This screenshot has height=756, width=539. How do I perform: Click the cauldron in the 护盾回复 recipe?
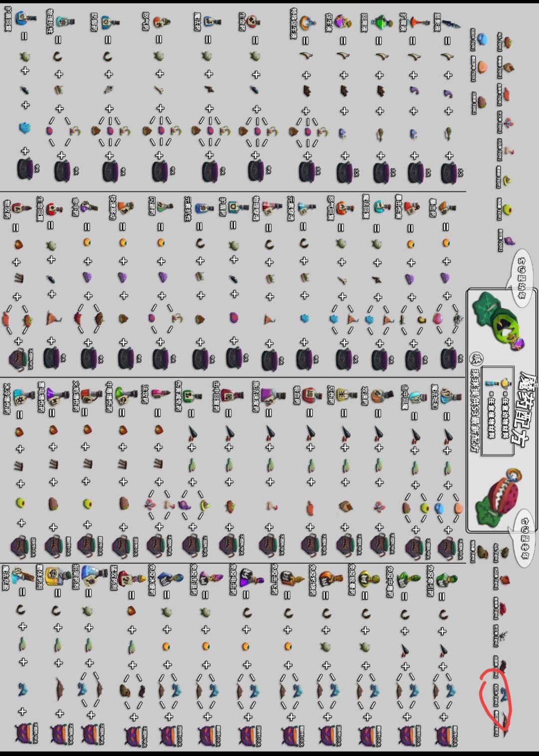pyautogui.click(x=26, y=168)
